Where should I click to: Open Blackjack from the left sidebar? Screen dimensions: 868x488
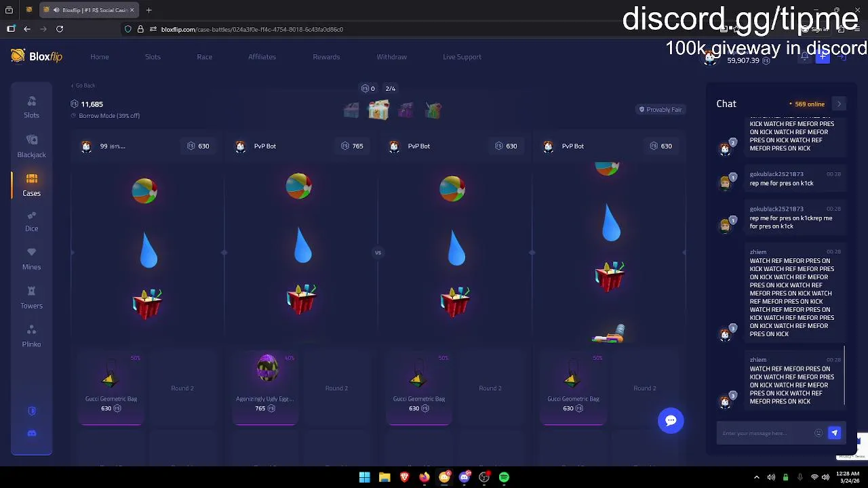(x=31, y=146)
